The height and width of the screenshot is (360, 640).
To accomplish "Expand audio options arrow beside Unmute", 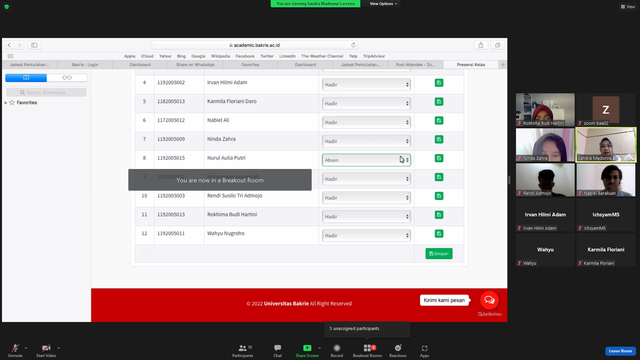I will point(26,348).
